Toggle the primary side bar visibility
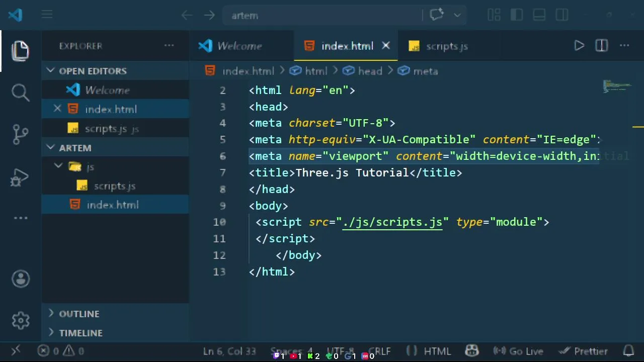644x362 pixels. coord(517,16)
